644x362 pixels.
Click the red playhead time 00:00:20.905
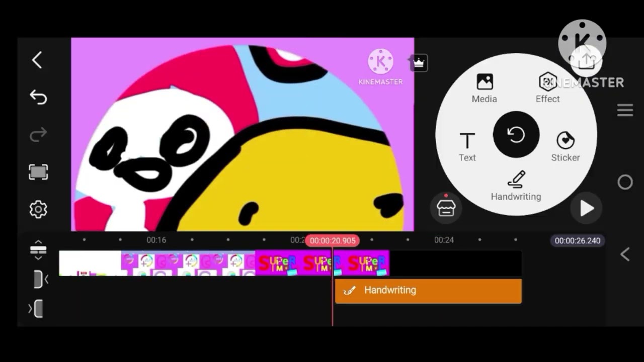(333, 241)
